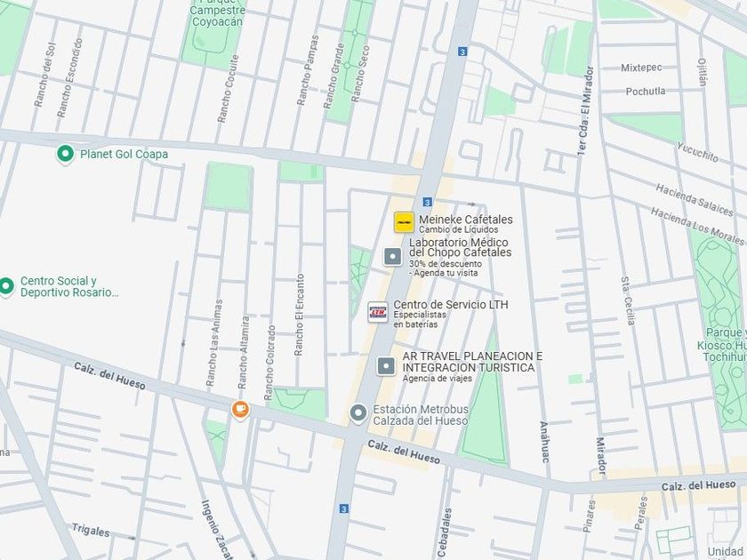747x560 pixels.
Task: Click the Ojitlán street label
Action: (x=702, y=72)
